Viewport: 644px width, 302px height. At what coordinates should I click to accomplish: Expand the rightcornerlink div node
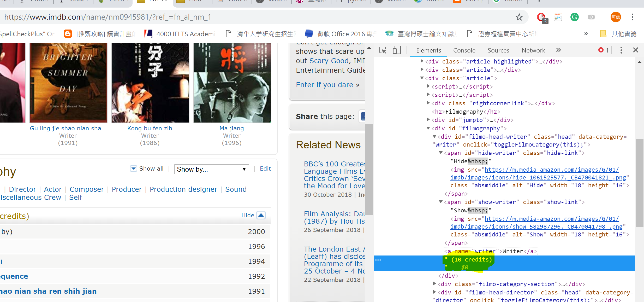(428, 103)
